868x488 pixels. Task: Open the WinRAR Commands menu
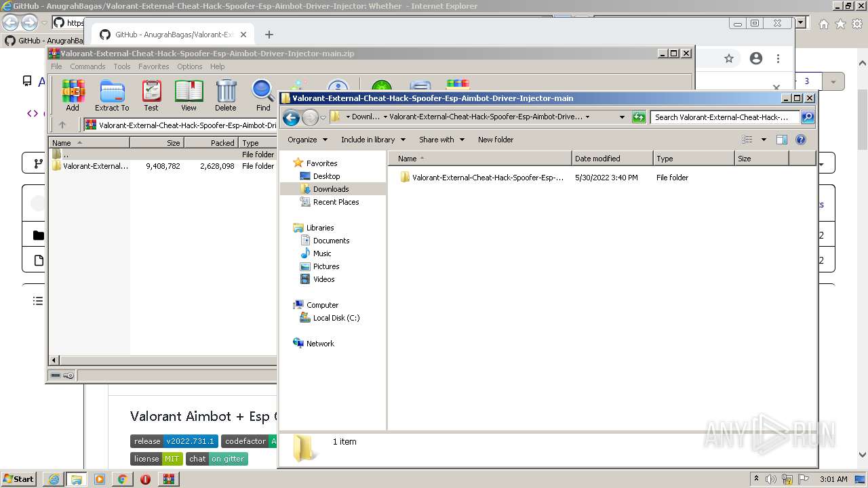(87, 66)
